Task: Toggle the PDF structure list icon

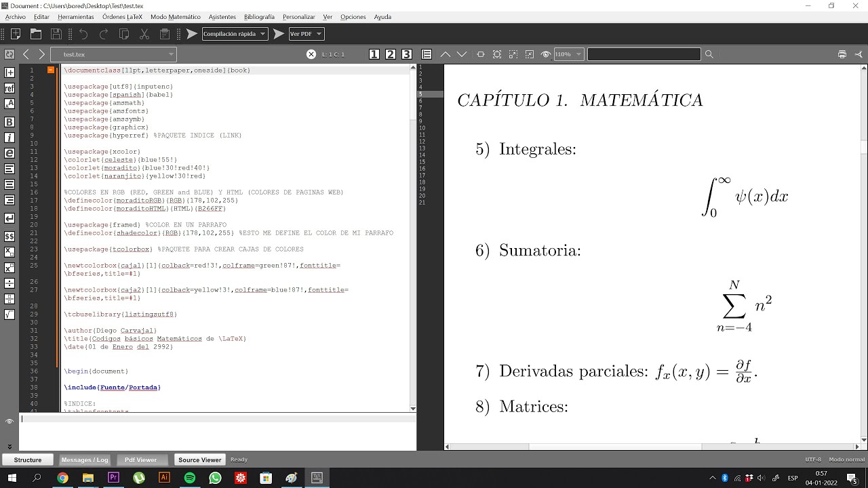Action: tap(427, 54)
